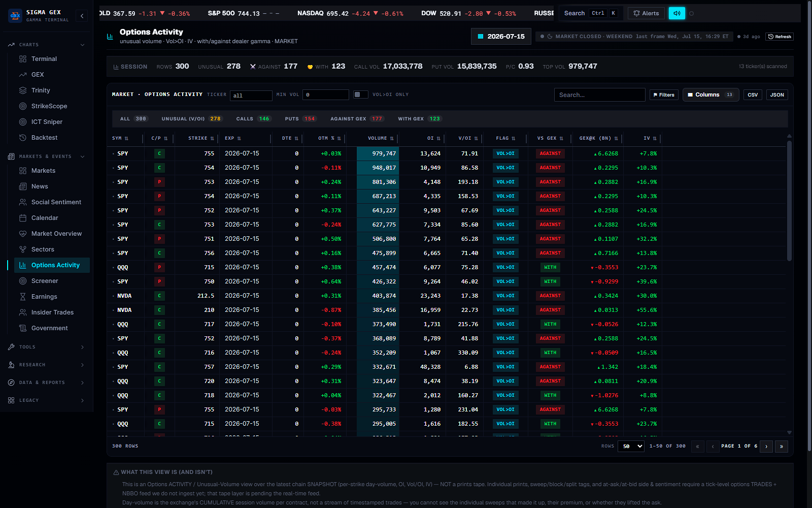The height and width of the screenshot is (508, 812).
Task: Open the global Search Ctrl K box
Action: [x=590, y=13]
